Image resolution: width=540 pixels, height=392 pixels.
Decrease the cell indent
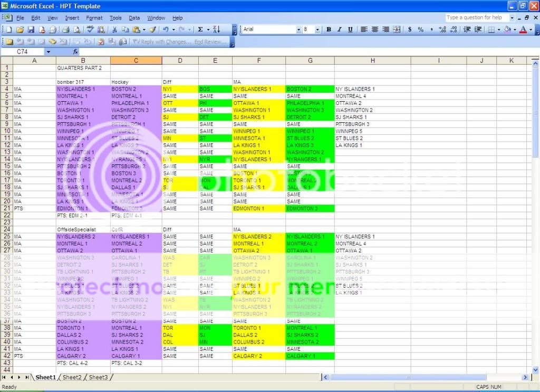coord(467,30)
